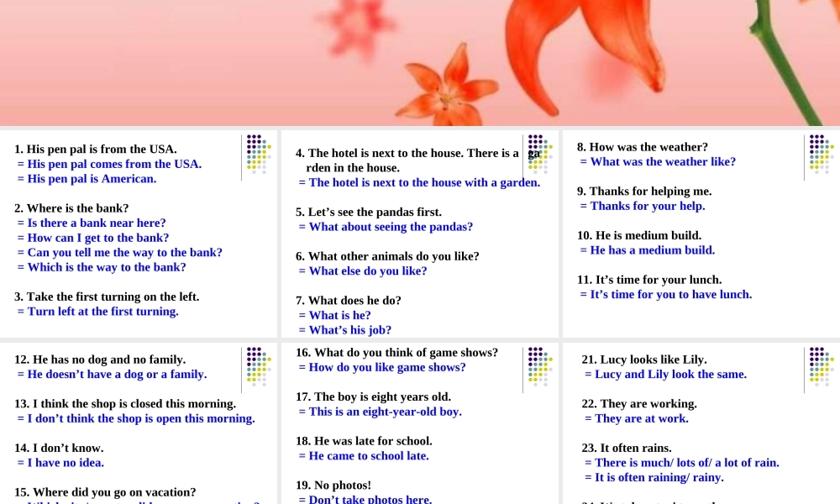Click the line 'They are at work'

tap(637, 419)
